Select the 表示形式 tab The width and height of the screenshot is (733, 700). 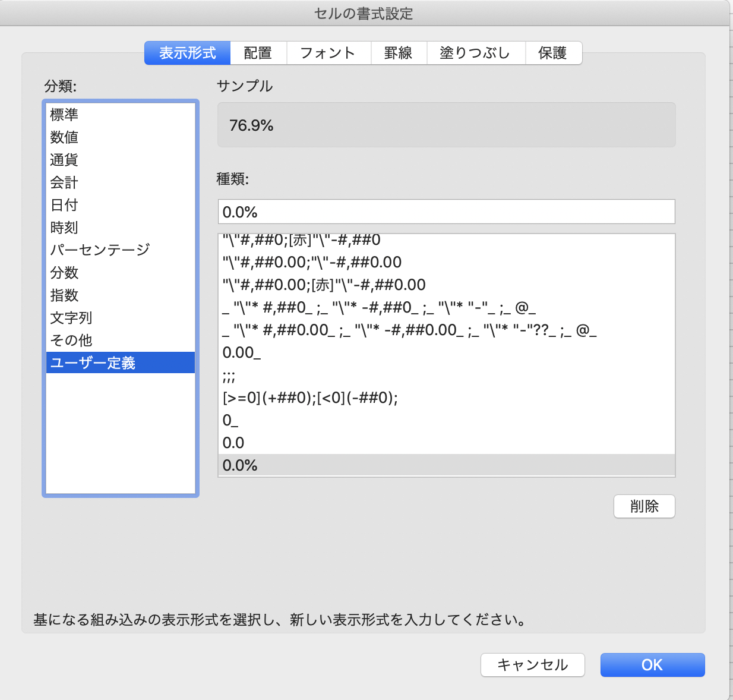(187, 53)
